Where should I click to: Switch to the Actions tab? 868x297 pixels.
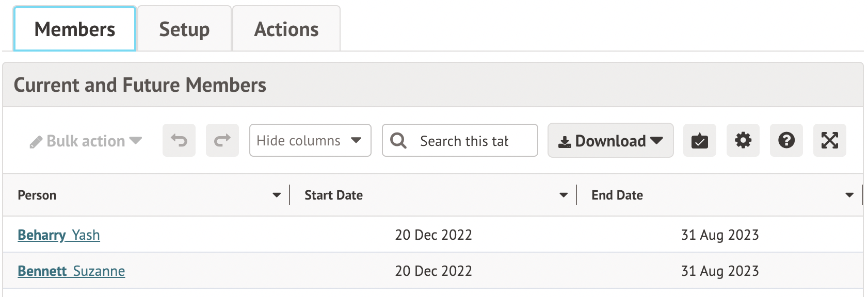(286, 29)
